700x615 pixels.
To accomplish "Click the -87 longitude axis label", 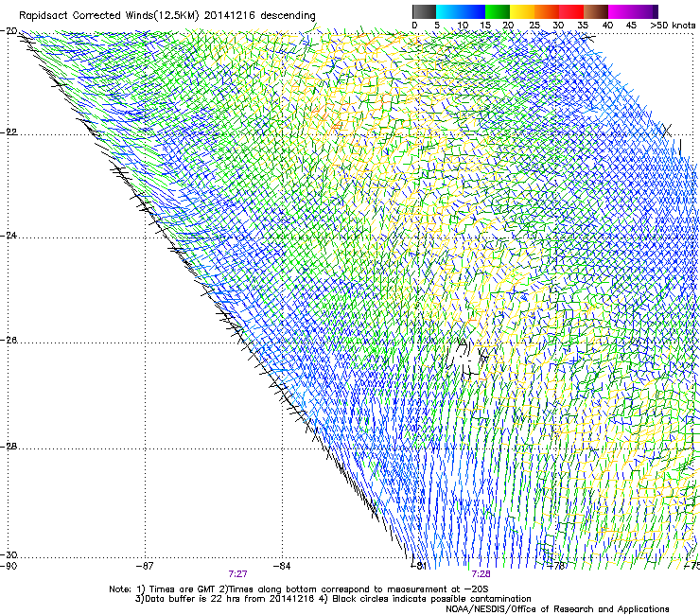I will (x=145, y=566).
